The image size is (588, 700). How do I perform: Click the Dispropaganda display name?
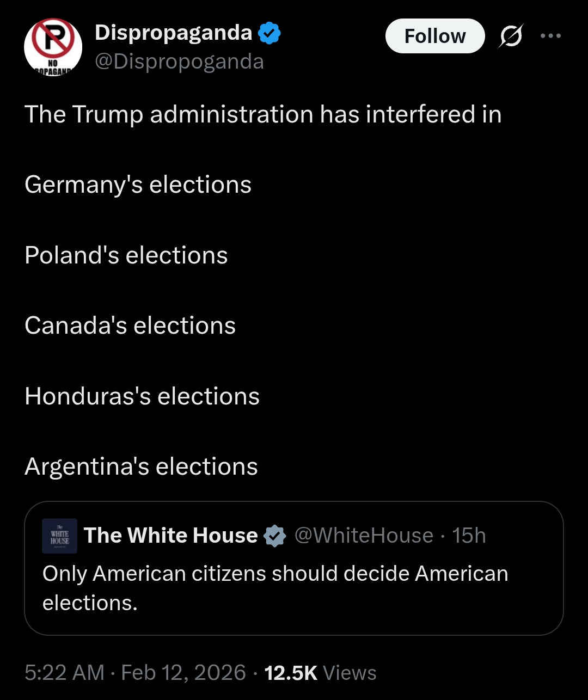173,33
